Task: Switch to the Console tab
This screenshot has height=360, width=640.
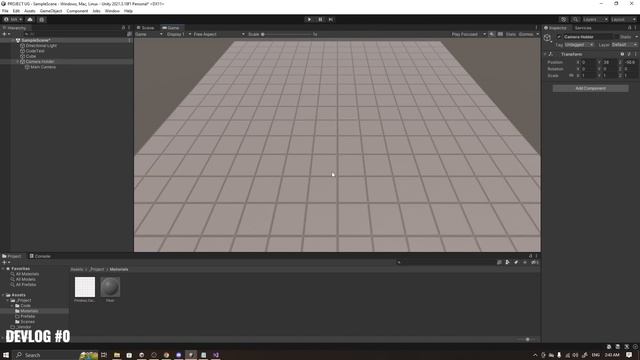Action: [x=40, y=256]
